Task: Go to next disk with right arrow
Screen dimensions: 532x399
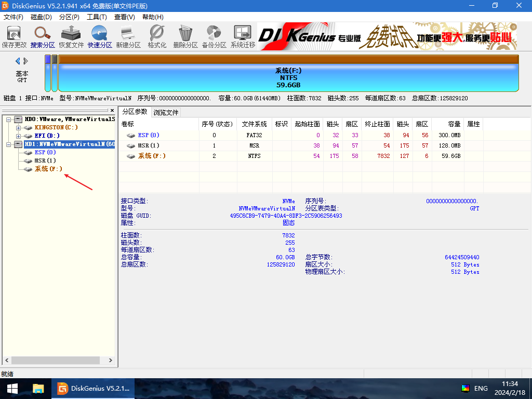Action: [x=26, y=61]
